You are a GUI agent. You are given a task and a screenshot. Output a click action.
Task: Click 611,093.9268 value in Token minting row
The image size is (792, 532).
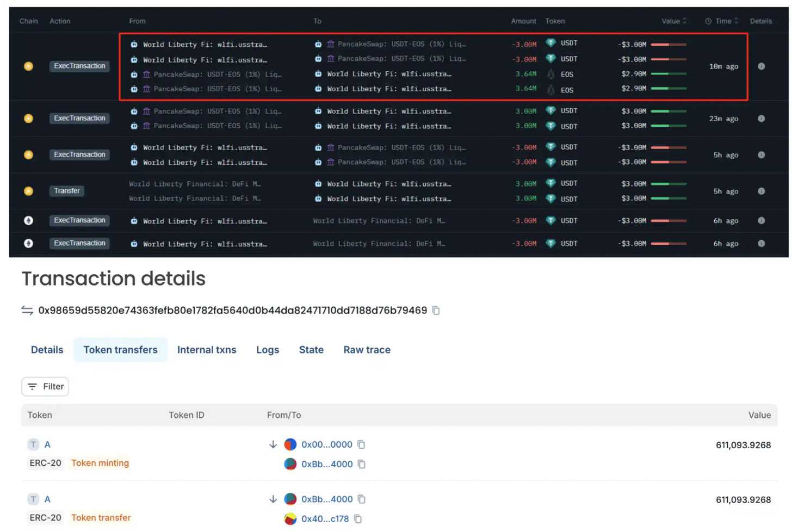click(743, 446)
